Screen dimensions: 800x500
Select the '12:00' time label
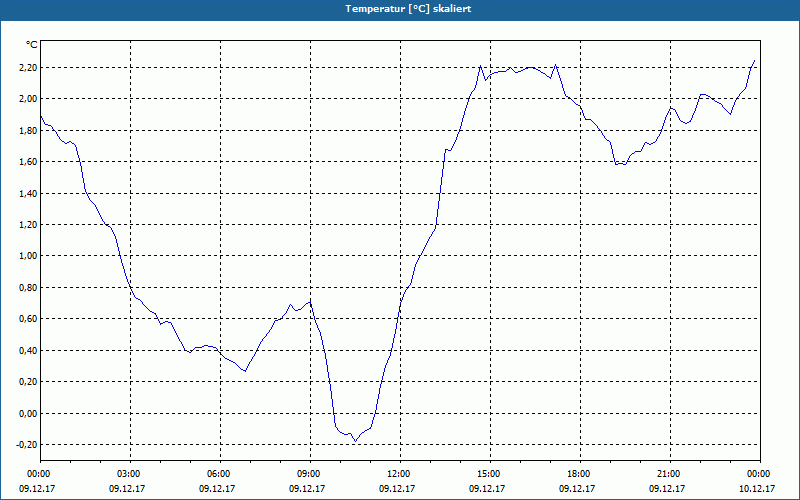(x=400, y=474)
